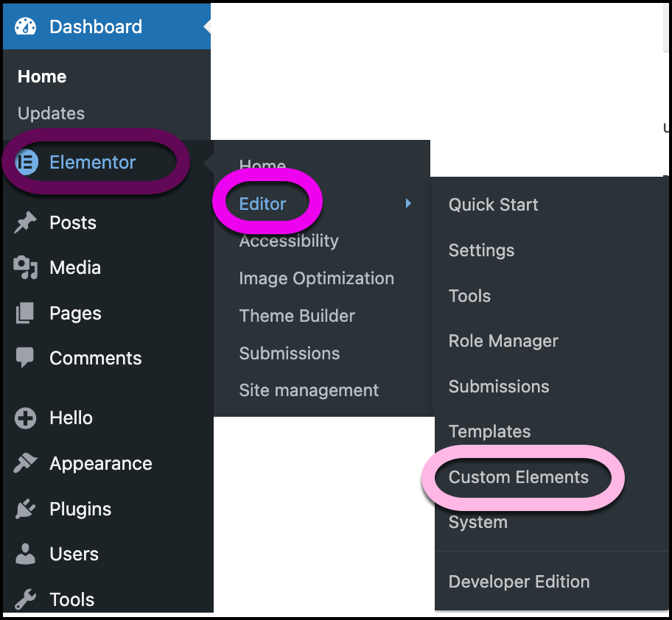This screenshot has width=672, height=620.
Task: Click the Posts pushpin icon
Action: [x=26, y=222]
